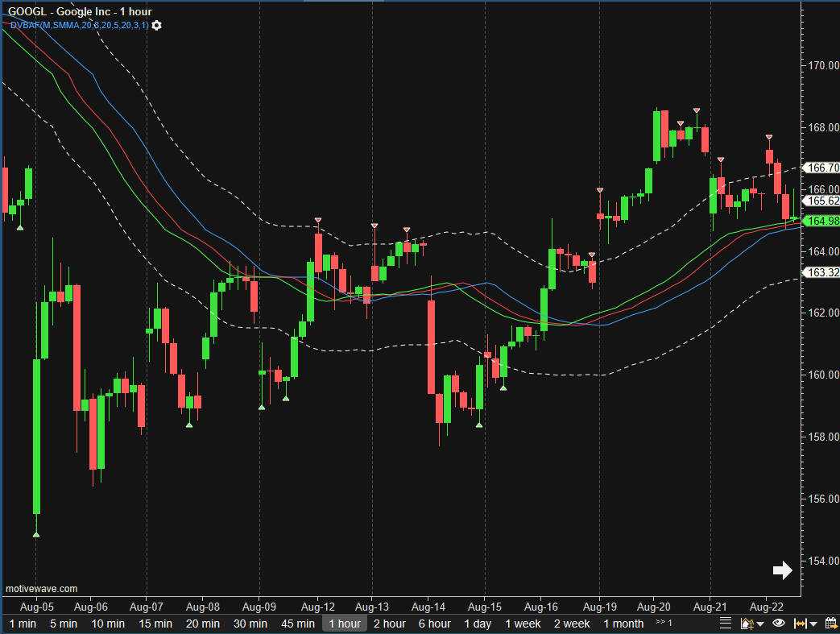This screenshot has width=840, height=634.
Task: Choose the 1 month timeframe
Action: pyautogui.click(x=623, y=624)
